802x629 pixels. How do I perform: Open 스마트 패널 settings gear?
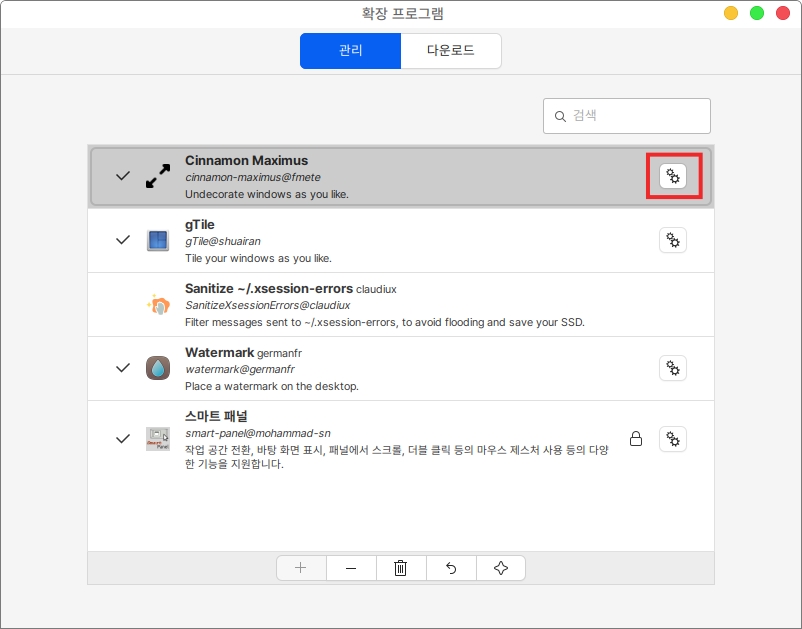click(673, 438)
